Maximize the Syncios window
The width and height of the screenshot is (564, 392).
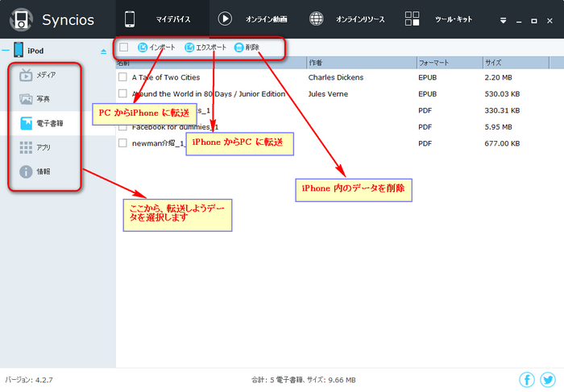(x=534, y=21)
